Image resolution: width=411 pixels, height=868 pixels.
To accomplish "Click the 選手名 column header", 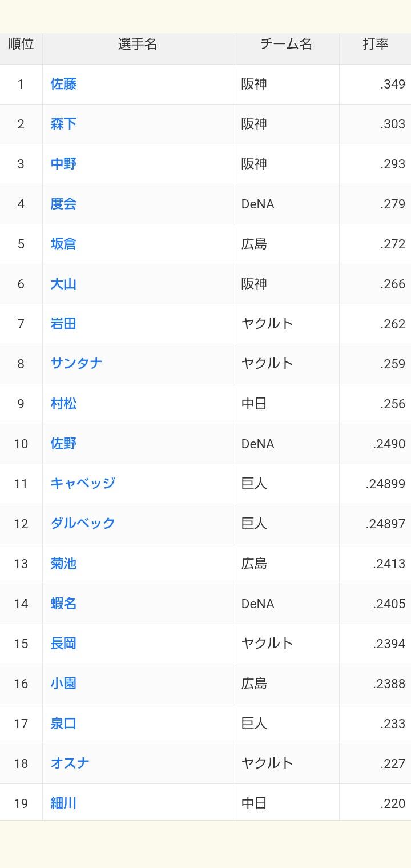I will 138,45.
